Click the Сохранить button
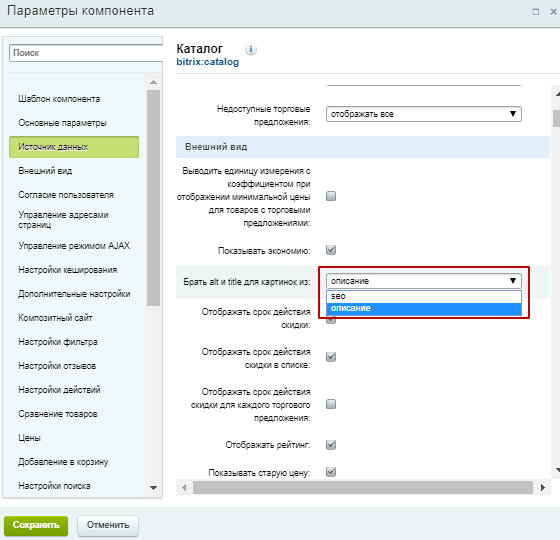 pos(36,525)
